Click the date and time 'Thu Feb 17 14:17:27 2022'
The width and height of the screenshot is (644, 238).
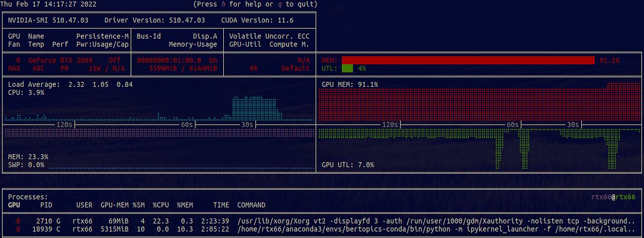point(47,4)
